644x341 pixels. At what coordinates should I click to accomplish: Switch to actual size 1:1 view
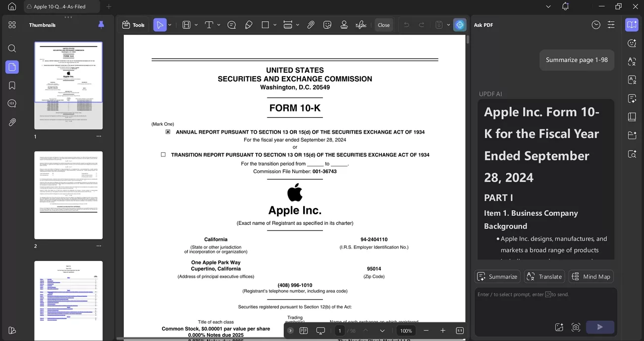pos(459,330)
